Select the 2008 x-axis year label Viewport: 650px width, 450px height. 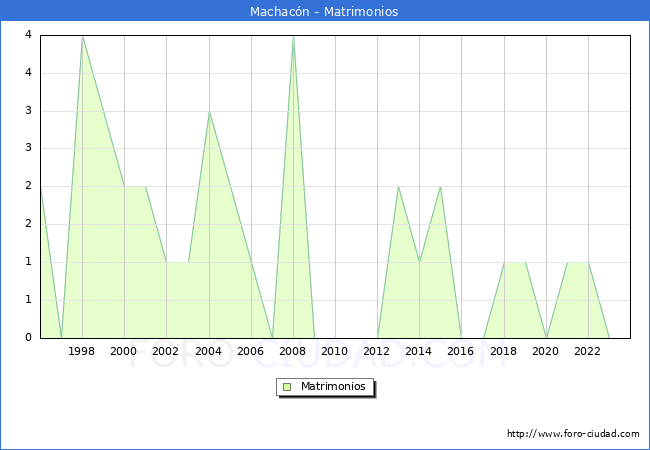[293, 351]
